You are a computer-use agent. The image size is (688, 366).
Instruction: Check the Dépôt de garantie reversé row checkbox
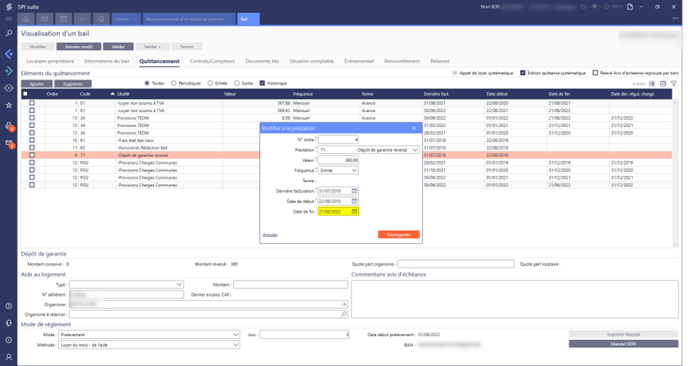(32, 155)
